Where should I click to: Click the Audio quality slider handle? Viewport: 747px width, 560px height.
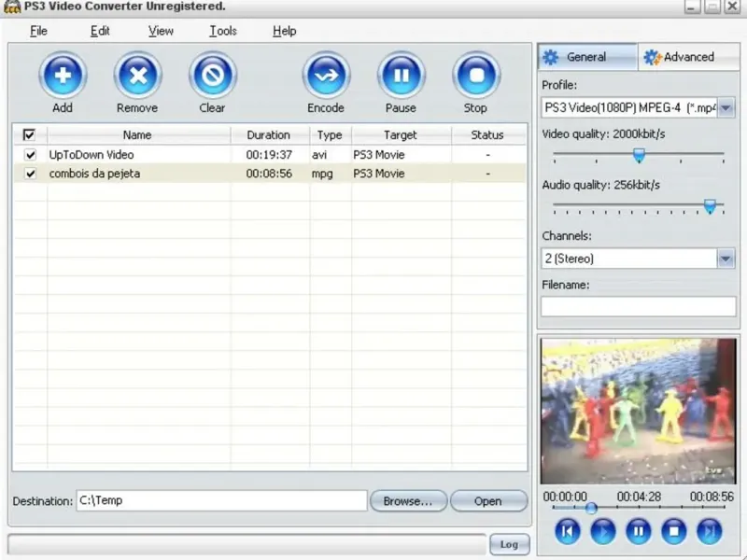coord(710,206)
